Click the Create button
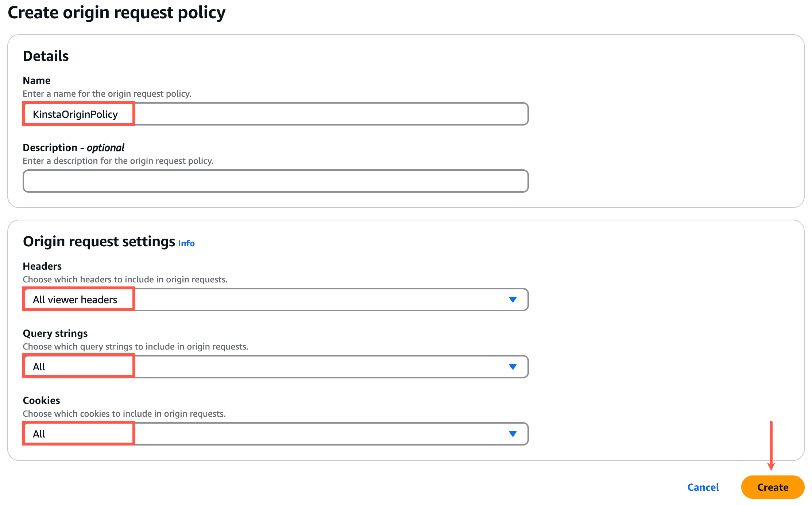This screenshot has width=812, height=505. (x=772, y=487)
